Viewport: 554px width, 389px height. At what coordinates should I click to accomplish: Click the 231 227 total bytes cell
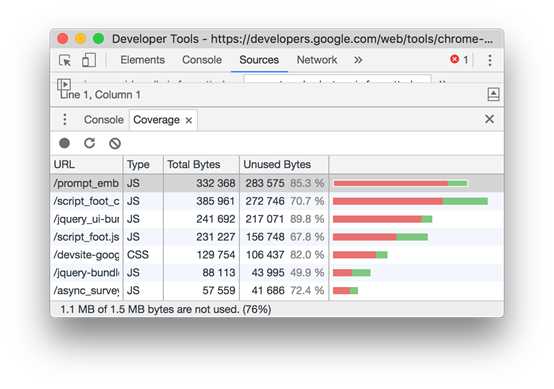201,237
